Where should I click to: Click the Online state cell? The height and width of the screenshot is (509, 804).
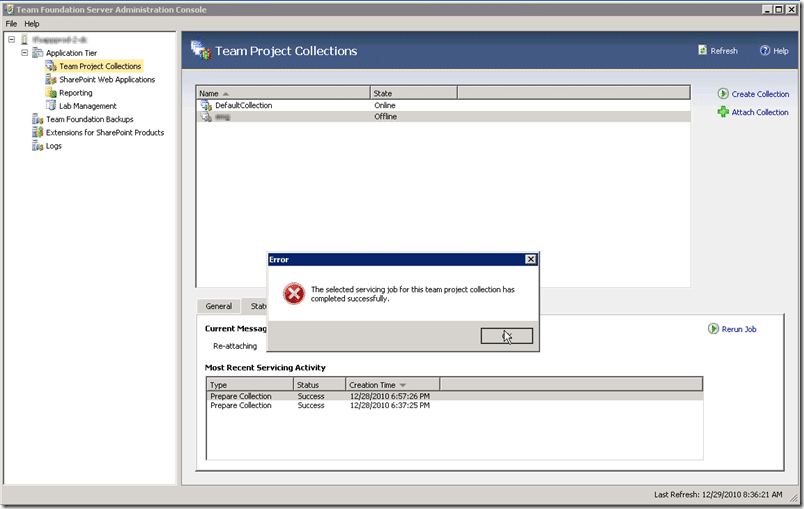385,105
